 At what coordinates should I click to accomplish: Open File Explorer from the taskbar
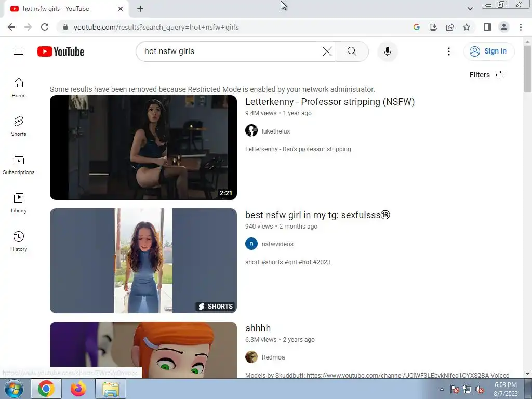pos(111,389)
